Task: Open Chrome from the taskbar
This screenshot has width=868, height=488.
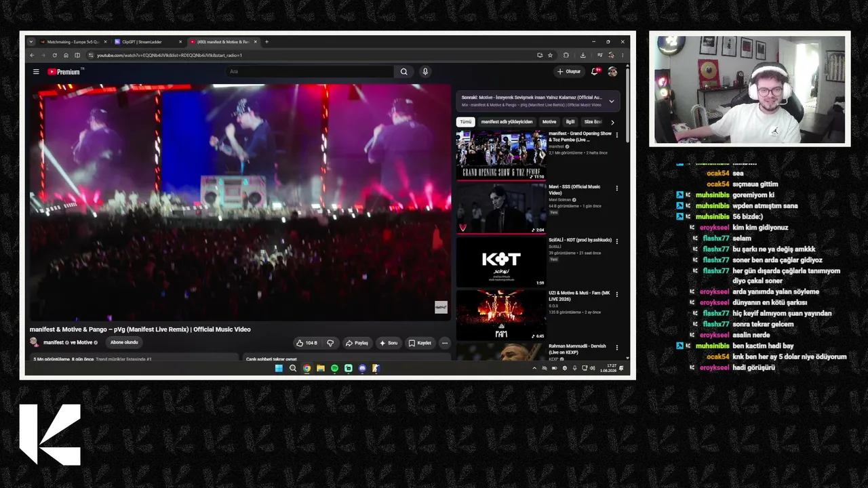Action: pyautogui.click(x=307, y=369)
